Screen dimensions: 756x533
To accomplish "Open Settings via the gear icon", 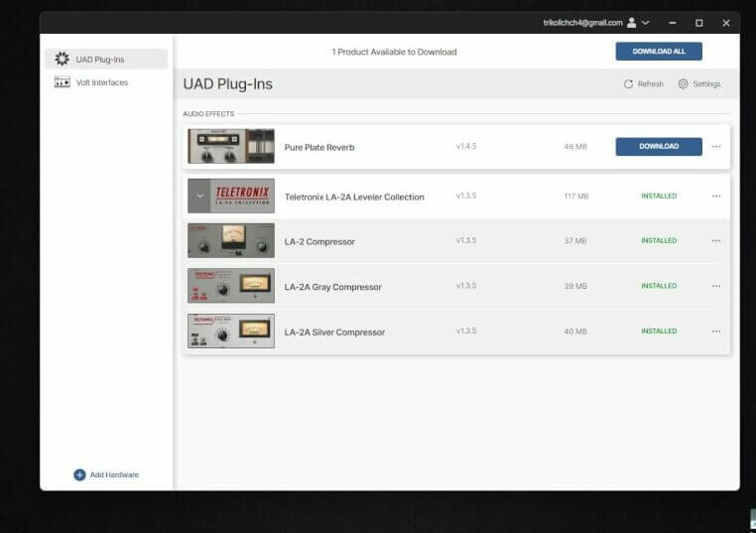I will tap(684, 84).
